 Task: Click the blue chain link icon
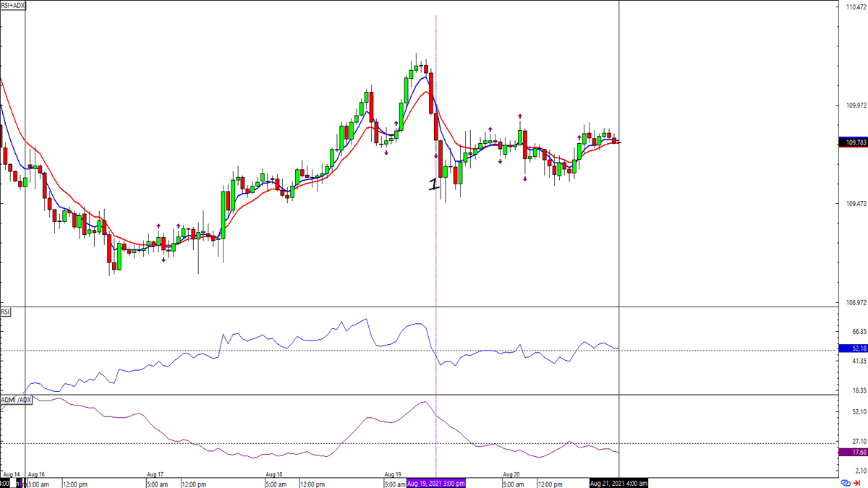tap(846, 483)
